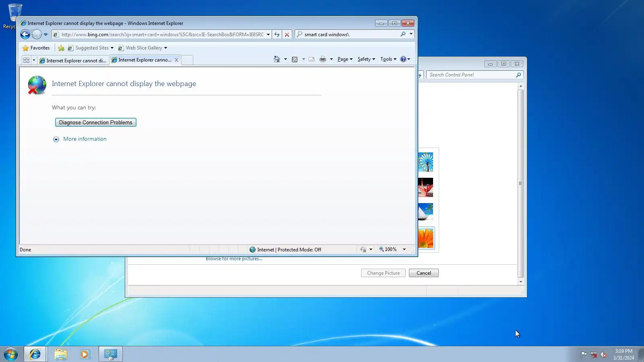Click the Control Panel scrollbar up arrow
The height and width of the screenshot is (362, 644).
(521, 86)
